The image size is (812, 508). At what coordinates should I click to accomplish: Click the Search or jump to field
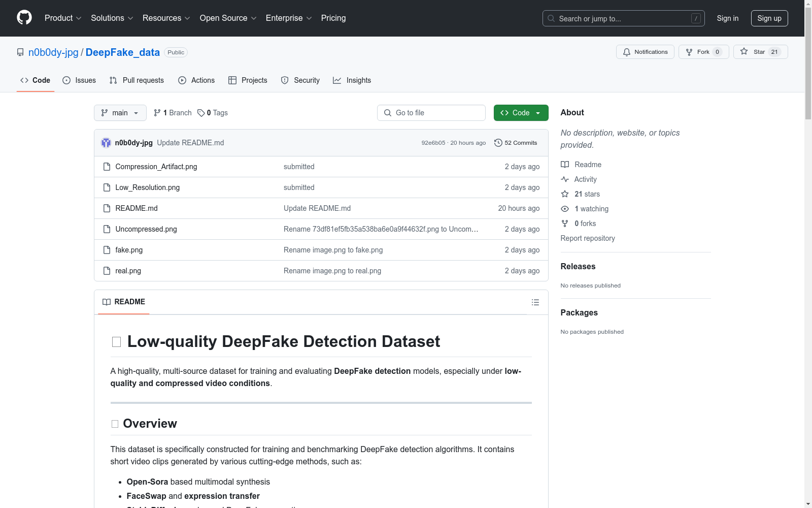point(624,18)
